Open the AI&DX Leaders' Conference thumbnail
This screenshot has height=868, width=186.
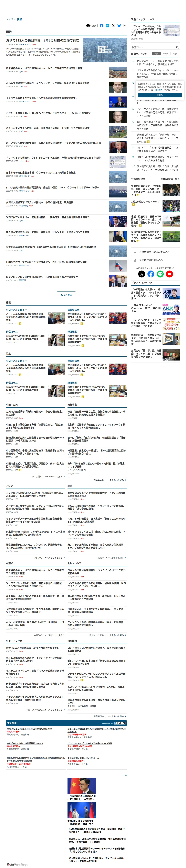pos(171,309)
